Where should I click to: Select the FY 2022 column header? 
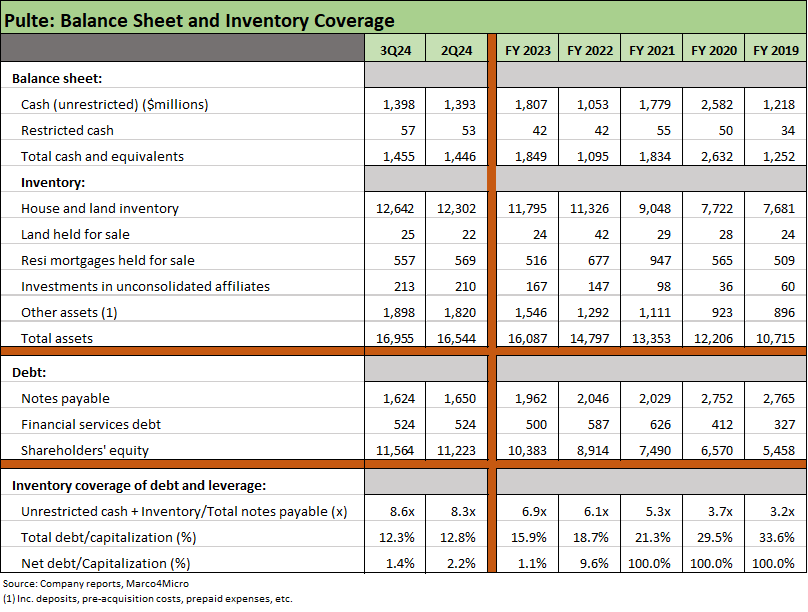(x=590, y=50)
